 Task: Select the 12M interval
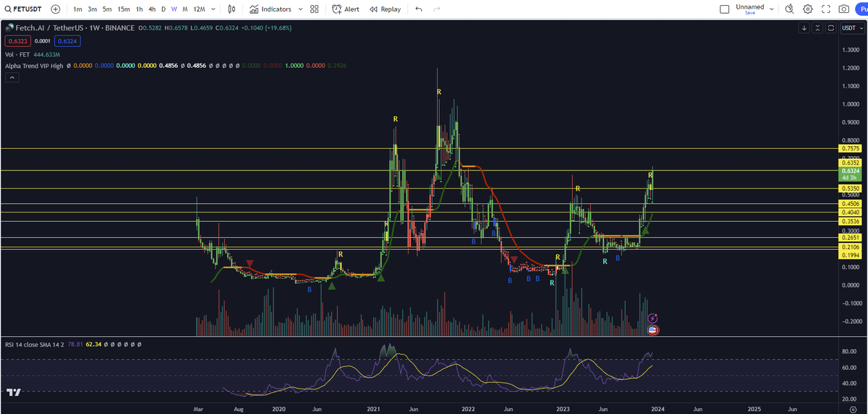(x=199, y=9)
